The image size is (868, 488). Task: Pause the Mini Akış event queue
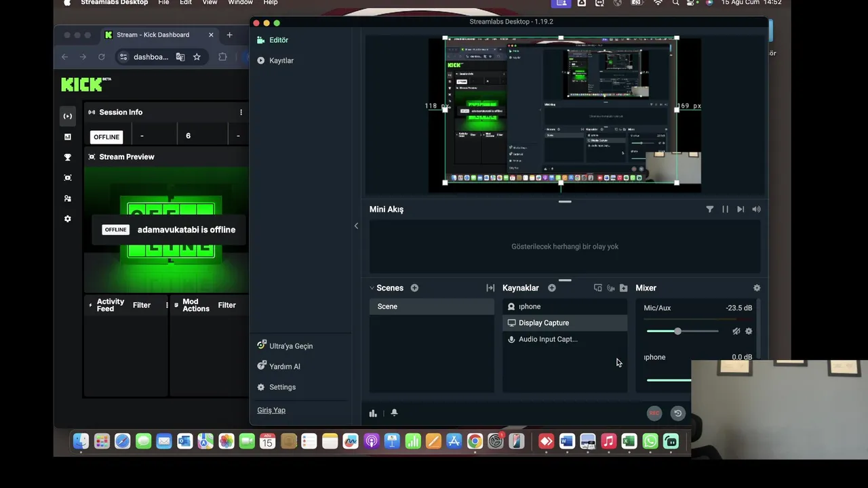pyautogui.click(x=725, y=209)
